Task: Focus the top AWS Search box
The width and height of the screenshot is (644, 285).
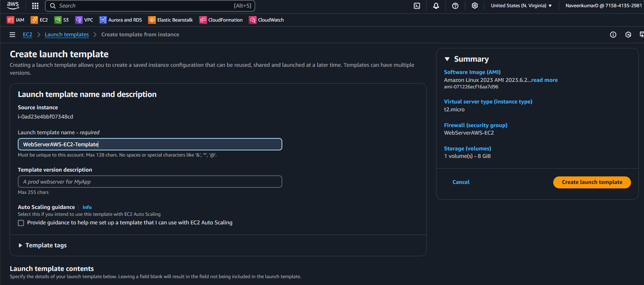Action: [150, 6]
